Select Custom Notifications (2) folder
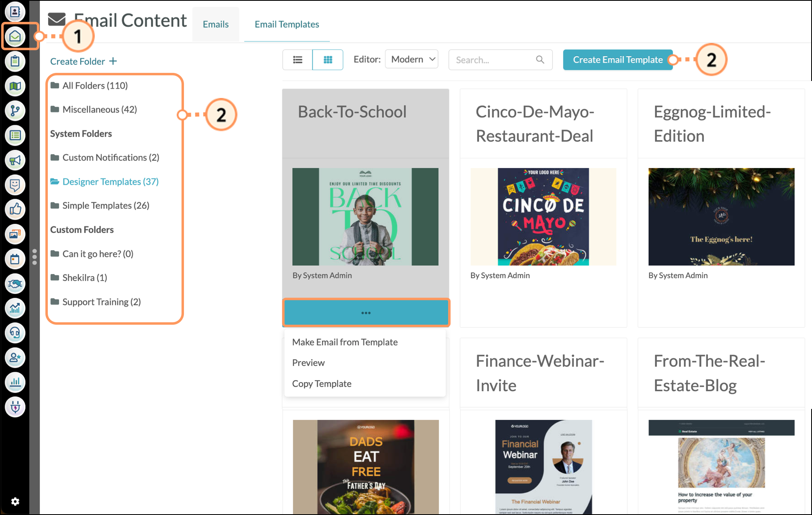812x515 pixels. click(105, 157)
